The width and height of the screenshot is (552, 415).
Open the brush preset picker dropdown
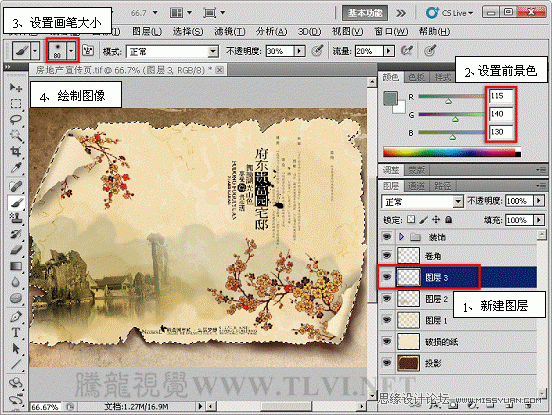pyautogui.click(x=71, y=51)
